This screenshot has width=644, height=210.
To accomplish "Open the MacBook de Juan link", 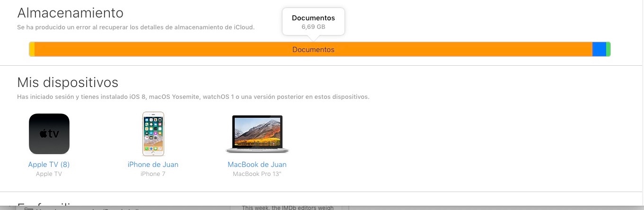I will click(x=257, y=165).
